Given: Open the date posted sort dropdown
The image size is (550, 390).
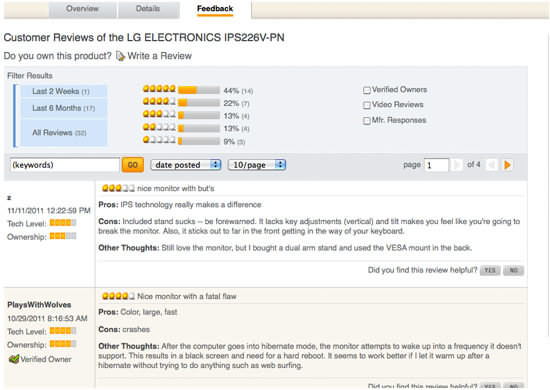Looking at the screenshot, I should (x=186, y=165).
